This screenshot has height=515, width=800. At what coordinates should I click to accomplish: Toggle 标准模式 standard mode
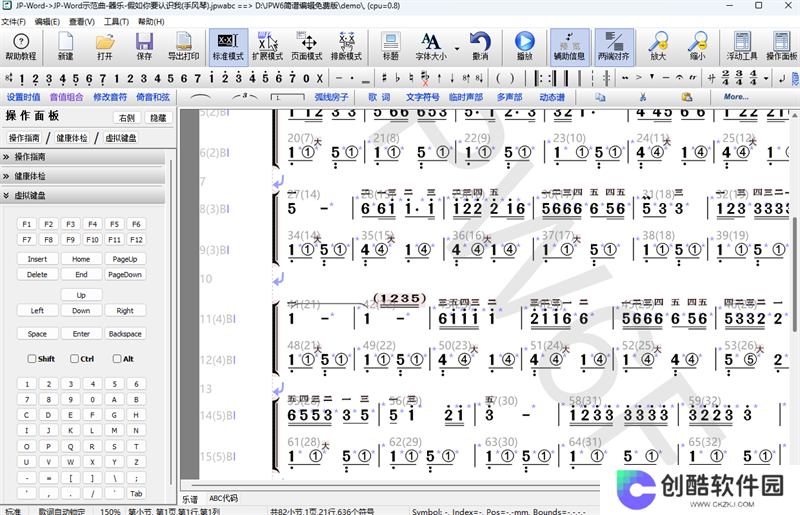228,46
